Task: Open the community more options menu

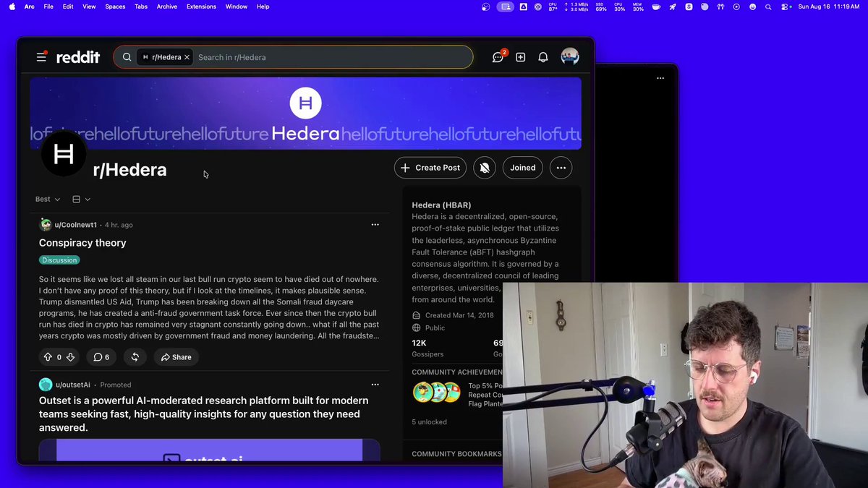Action: click(561, 168)
